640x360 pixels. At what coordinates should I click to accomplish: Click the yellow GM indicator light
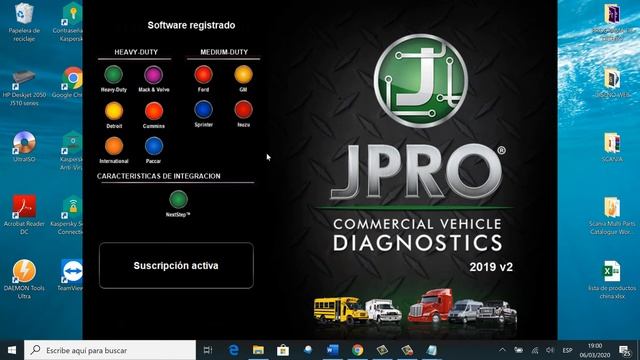pos(243,75)
